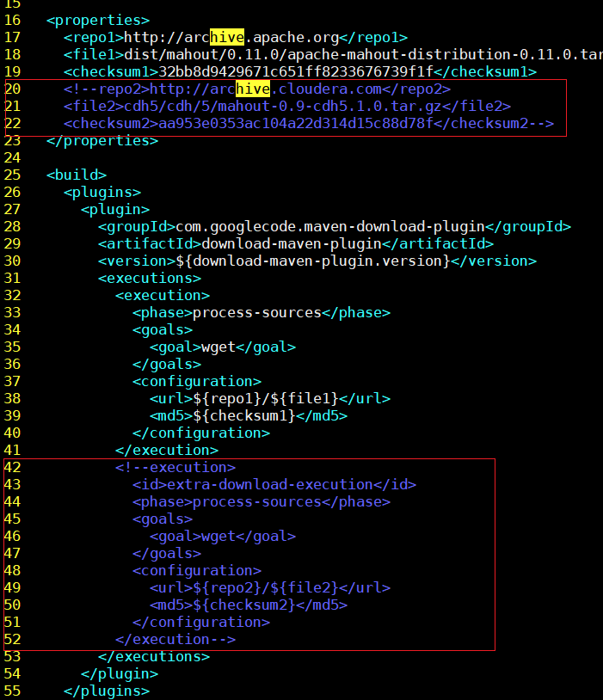Click the closing executions tag on line 53
This screenshot has width=603, height=700.
point(154,657)
